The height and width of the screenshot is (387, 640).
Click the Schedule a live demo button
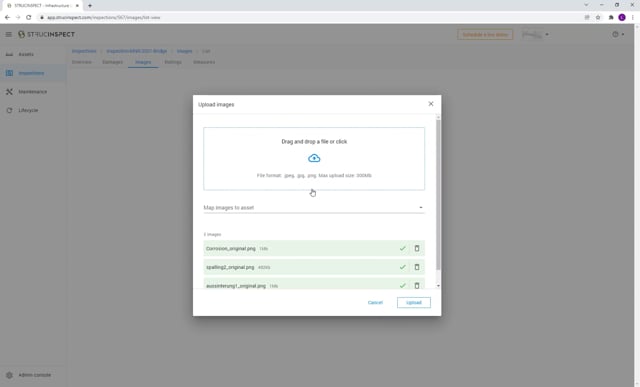click(485, 35)
